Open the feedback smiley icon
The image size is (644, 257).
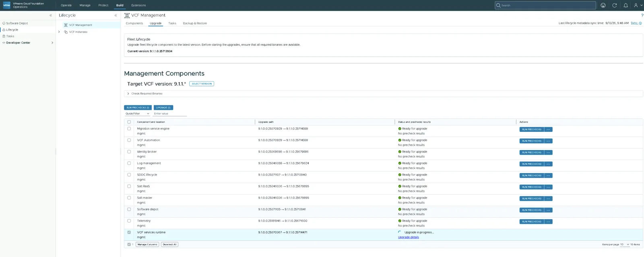(603, 5)
